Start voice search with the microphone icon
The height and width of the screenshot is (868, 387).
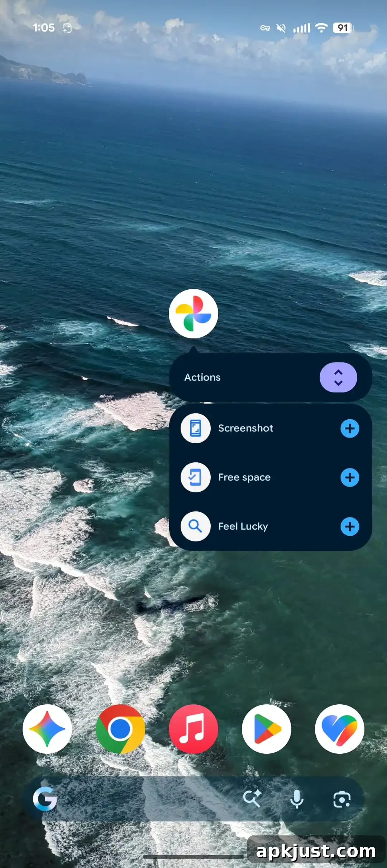pos(297,799)
